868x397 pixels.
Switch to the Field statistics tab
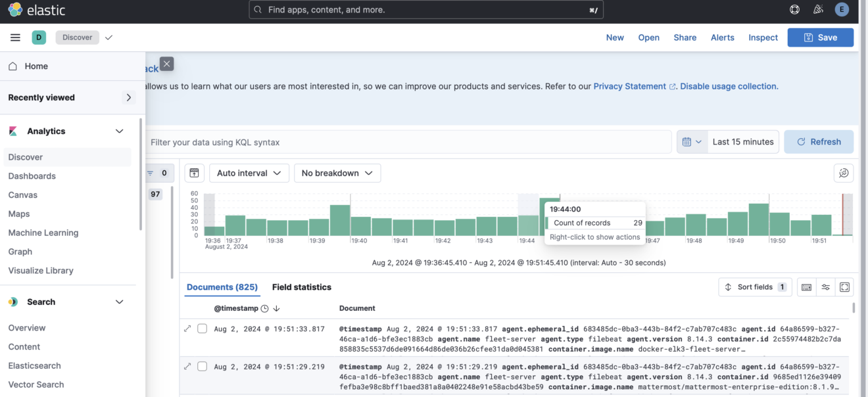pos(301,287)
